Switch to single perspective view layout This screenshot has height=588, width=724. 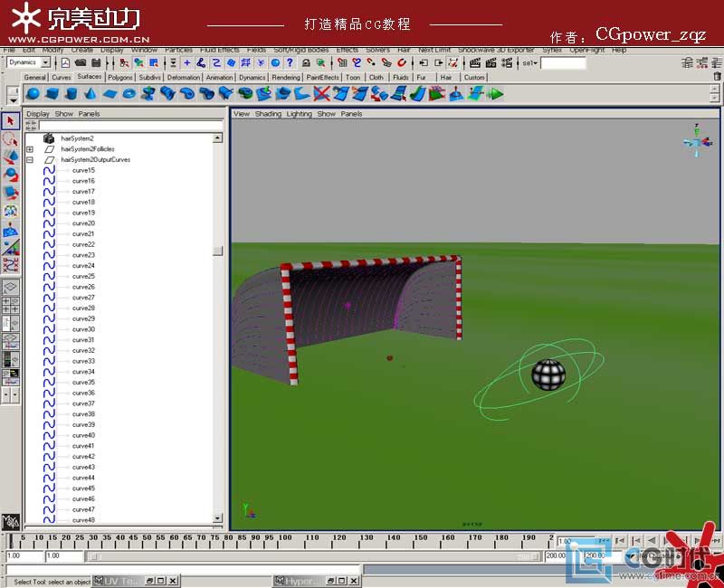[x=11, y=287]
